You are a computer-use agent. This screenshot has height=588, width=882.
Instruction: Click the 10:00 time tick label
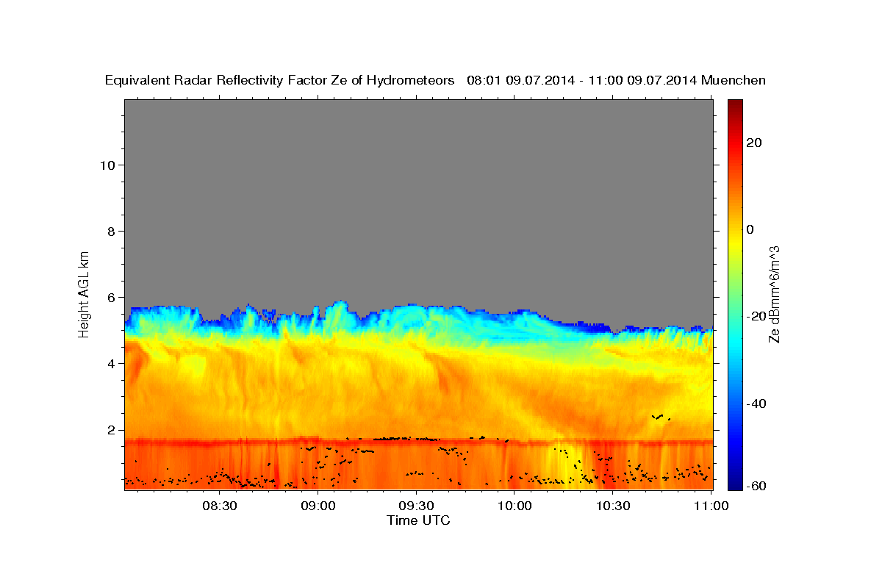point(514,506)
